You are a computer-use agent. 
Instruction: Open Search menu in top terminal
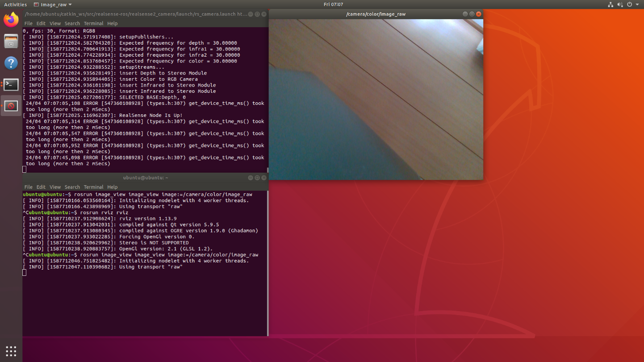tap(72, 23)
